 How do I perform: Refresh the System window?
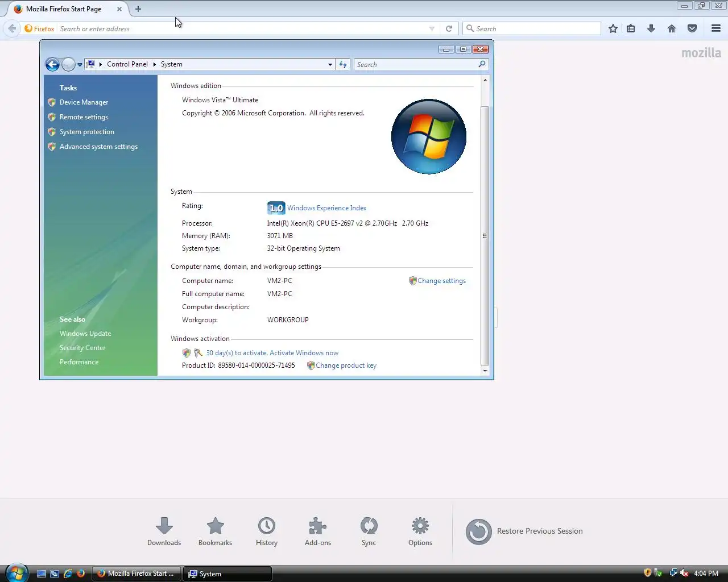pyautogui.click(x=343, y=64)
